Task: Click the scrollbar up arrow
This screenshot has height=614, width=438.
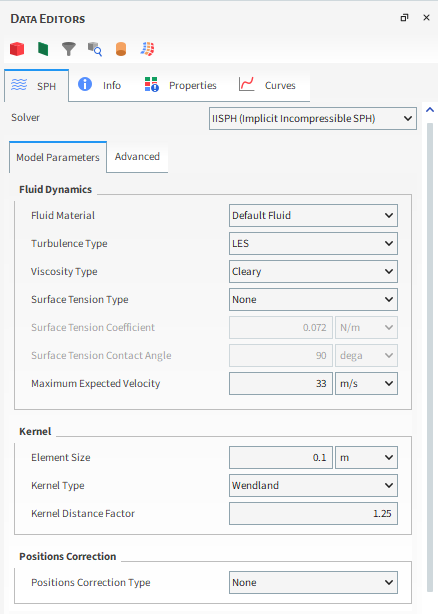Action: [430, 110]
